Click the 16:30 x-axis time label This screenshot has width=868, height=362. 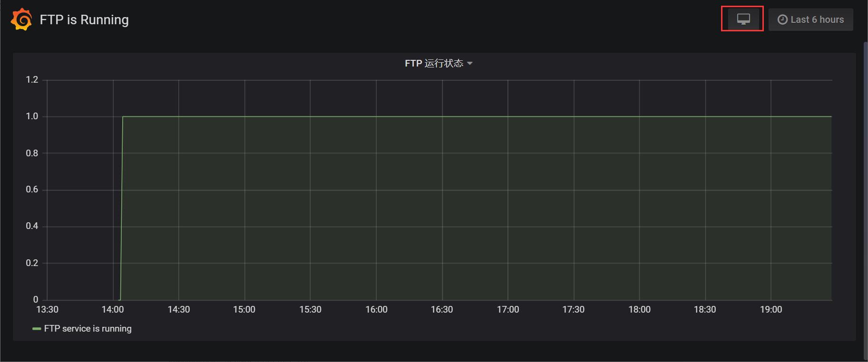click(442, 310)
